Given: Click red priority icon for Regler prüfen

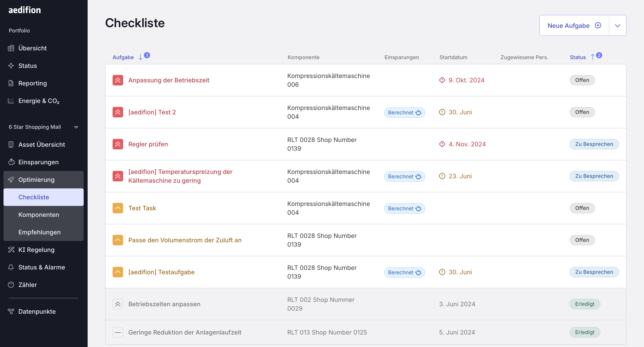Looking at the screenshot, I should click(x=118, y=144).
